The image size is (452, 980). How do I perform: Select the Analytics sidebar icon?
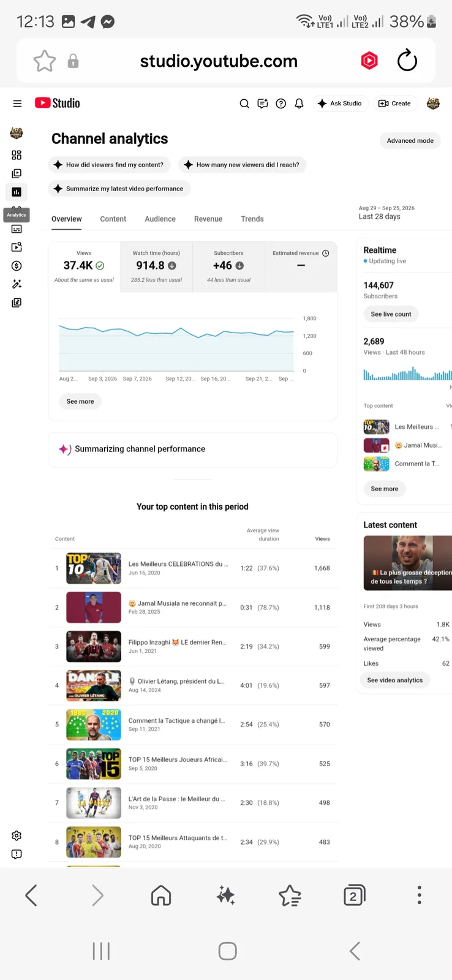[x=17, y=192]
